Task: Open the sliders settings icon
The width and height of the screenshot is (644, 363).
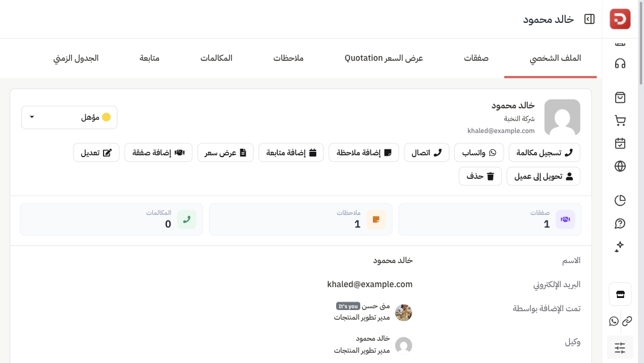Action: point(620,348)
